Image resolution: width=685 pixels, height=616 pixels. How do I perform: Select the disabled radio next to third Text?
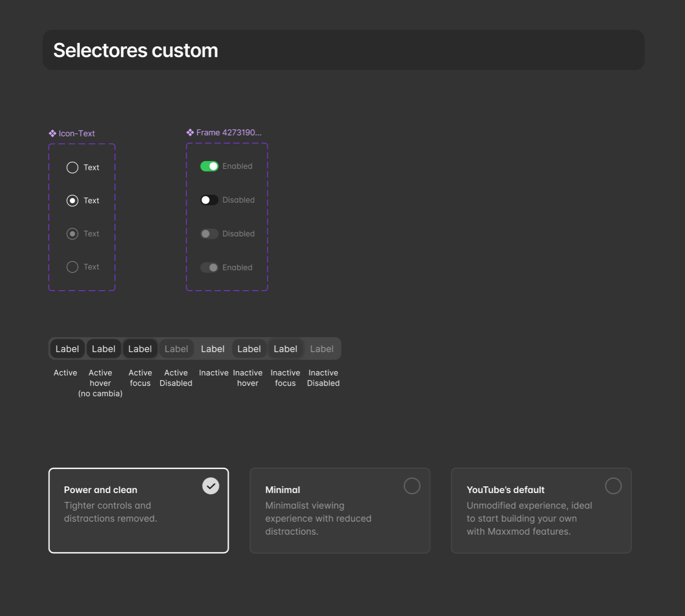coord(72,233)
